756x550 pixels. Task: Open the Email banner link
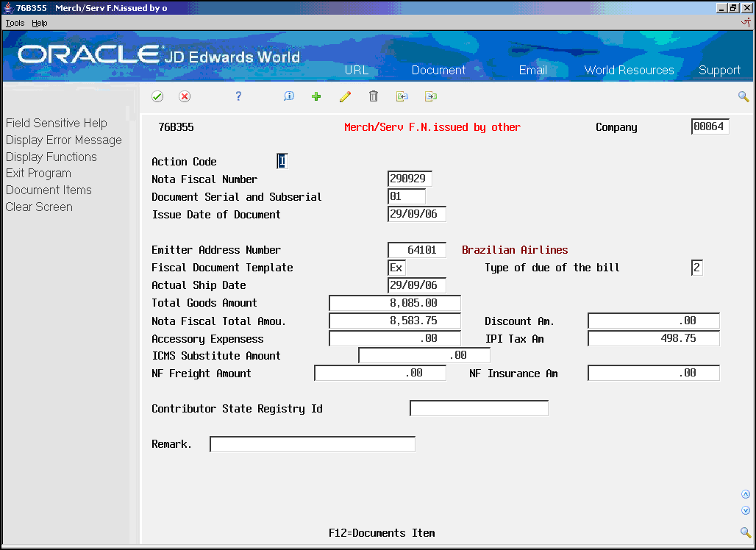click(532, 70)
